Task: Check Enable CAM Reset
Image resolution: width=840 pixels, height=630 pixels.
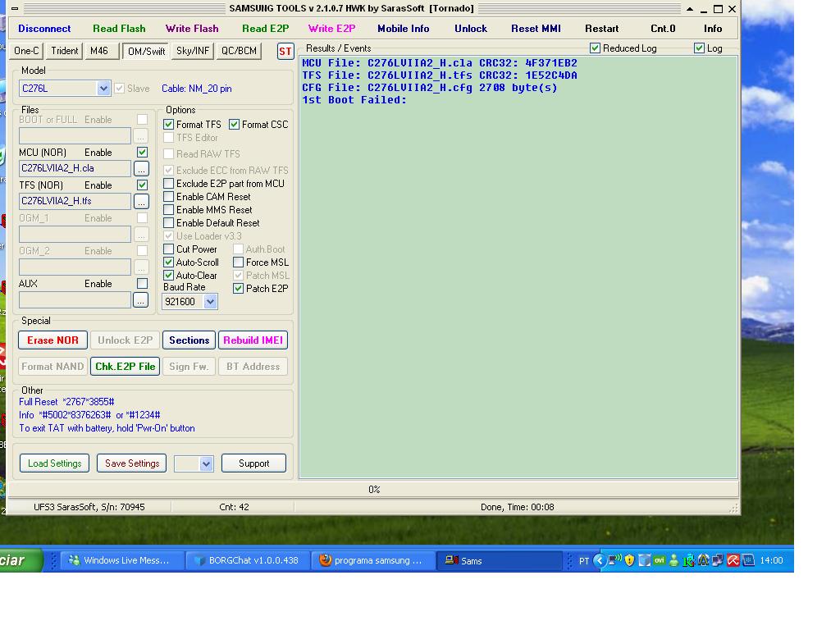Action: pos(169,197)
